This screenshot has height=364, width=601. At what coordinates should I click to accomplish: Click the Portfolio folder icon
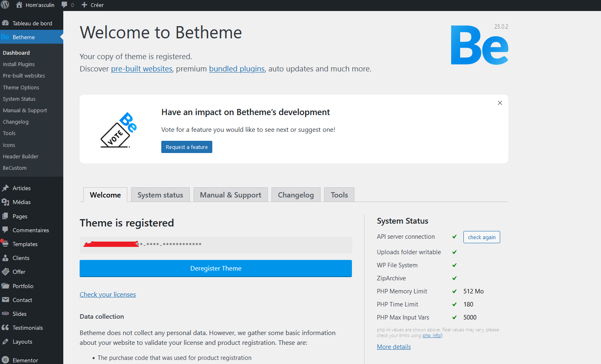[5, 286]
